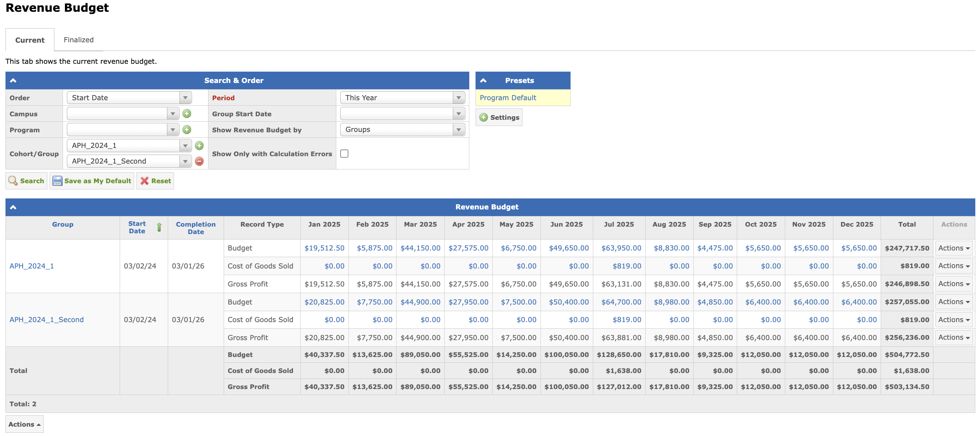Click Save as My Default disk button
The height and width of the screenshot is (436, 980).
click(x=92, y=181)
